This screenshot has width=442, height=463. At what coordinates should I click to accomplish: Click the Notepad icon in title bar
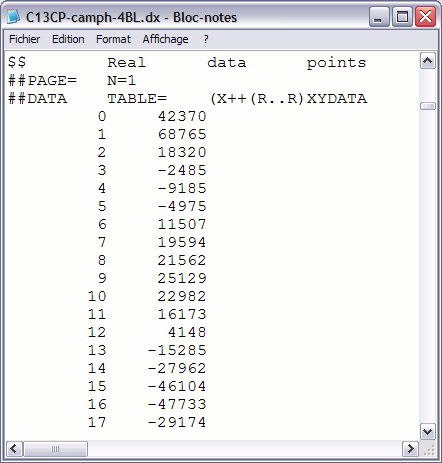pos(14,16)
